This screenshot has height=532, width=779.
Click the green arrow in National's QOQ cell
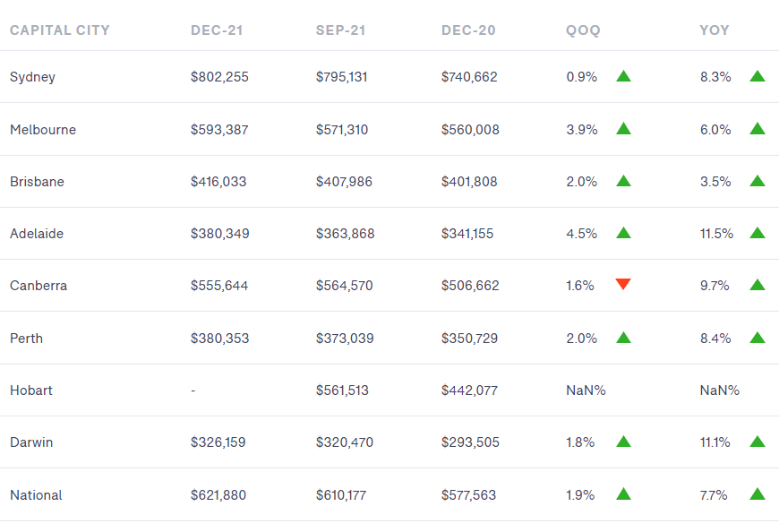coord(623,493)
